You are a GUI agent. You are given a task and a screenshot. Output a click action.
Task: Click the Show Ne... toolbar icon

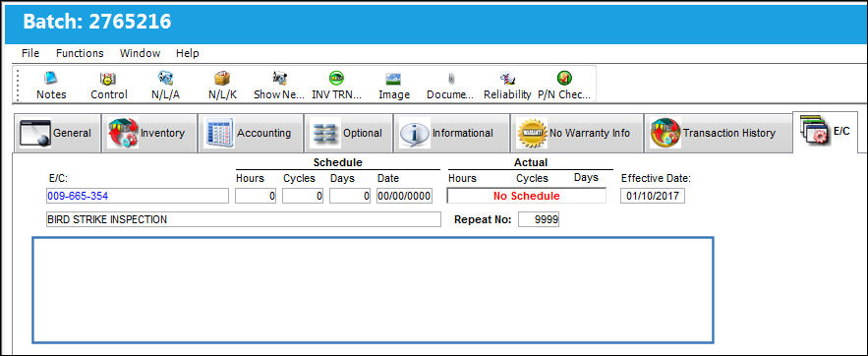(x=279, y=85)
